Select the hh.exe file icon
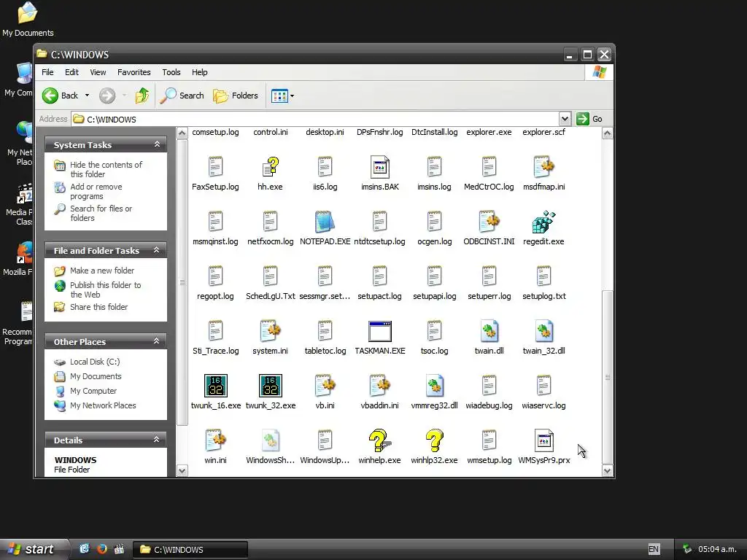The width and height of the screenshot is (747, 560). pos(270,167)
